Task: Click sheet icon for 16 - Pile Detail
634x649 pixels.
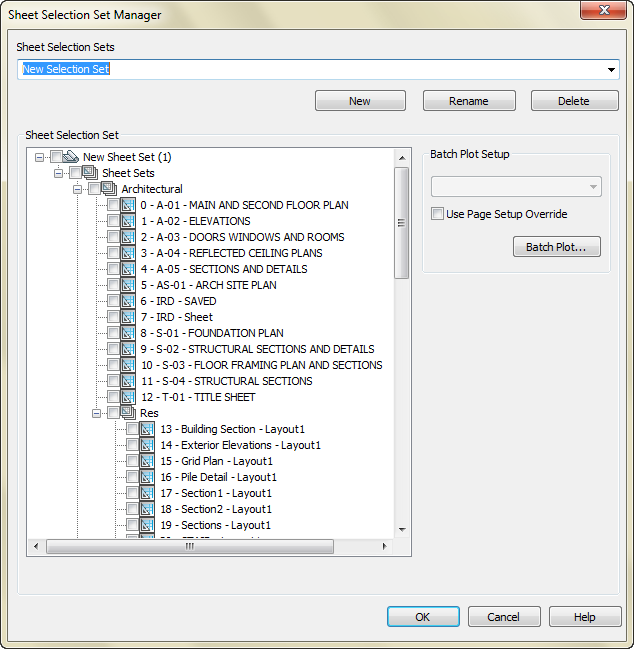Action: point(147,477)
